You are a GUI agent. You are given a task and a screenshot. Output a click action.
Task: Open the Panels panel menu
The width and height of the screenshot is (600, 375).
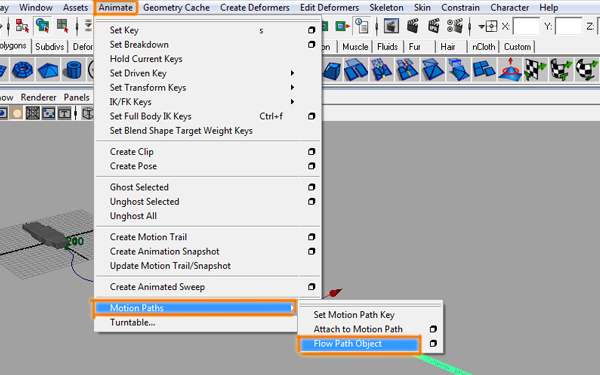(77, 97)
